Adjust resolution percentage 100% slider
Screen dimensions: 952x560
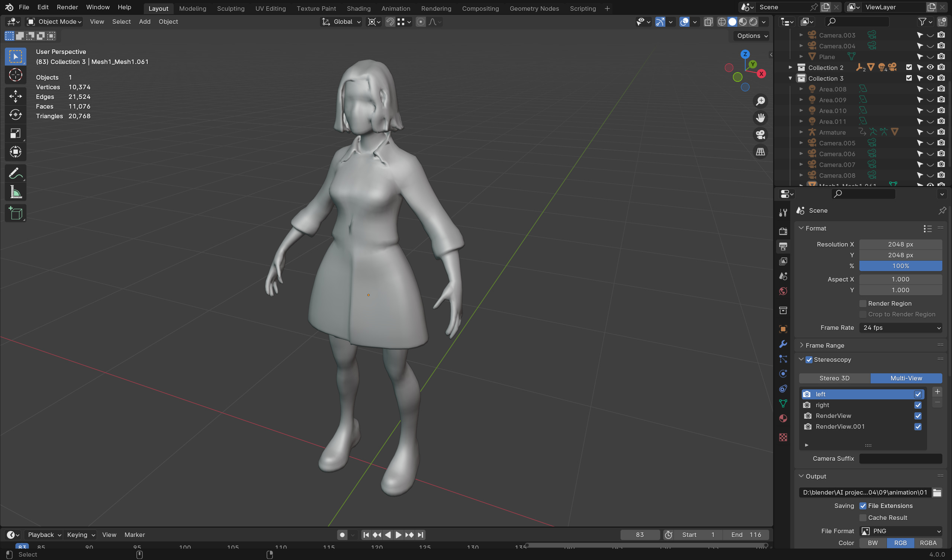tap(901, 266)
